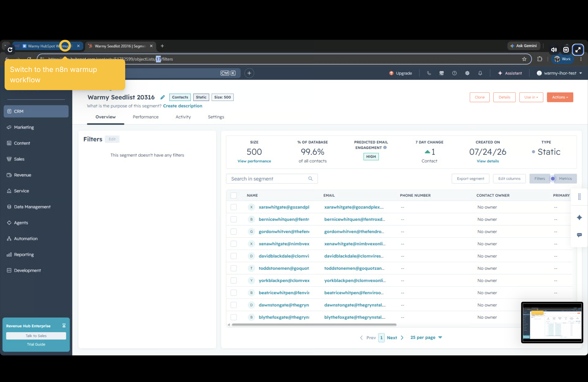Switch the Filters / Metrics toggle
This screenshot has height=382, width=588.
[553, 178]
